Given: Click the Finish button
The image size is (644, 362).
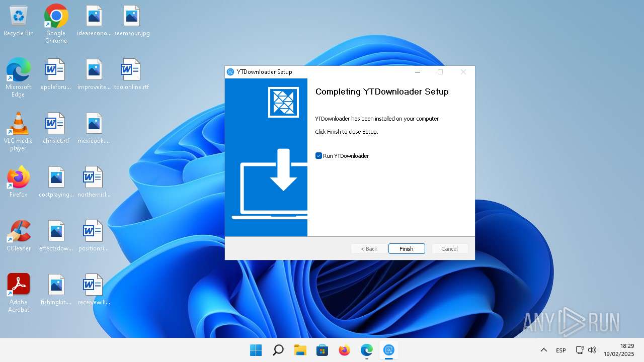Looking at the screenshot, I should (407, 249).
